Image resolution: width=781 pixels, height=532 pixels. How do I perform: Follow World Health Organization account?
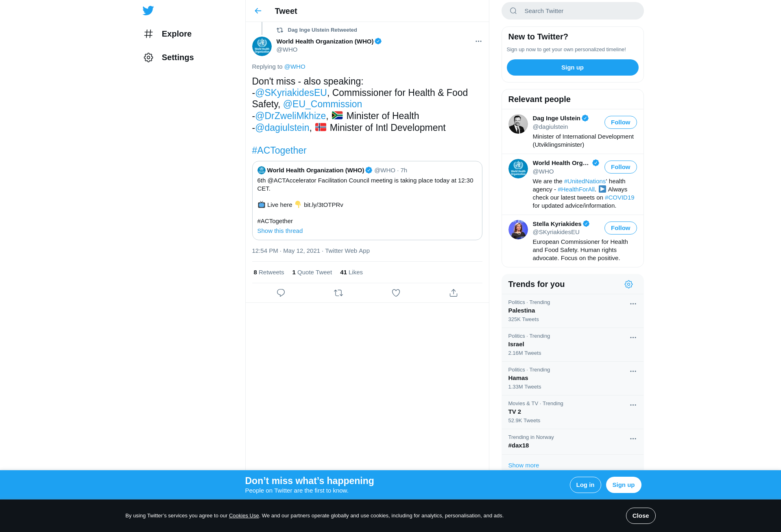(x=620, y=167)
